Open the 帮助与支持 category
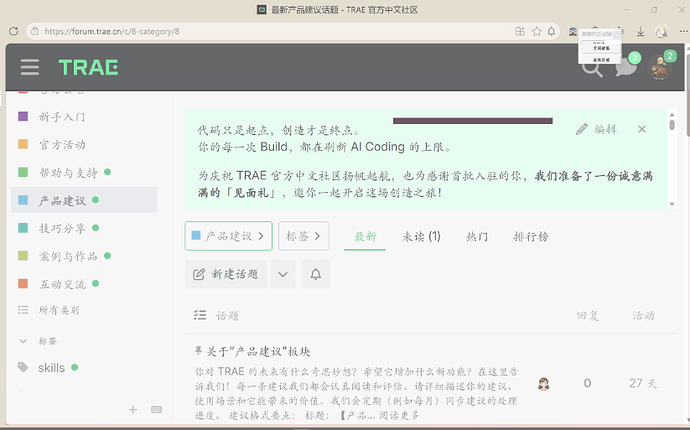 (x=68, y=173)
